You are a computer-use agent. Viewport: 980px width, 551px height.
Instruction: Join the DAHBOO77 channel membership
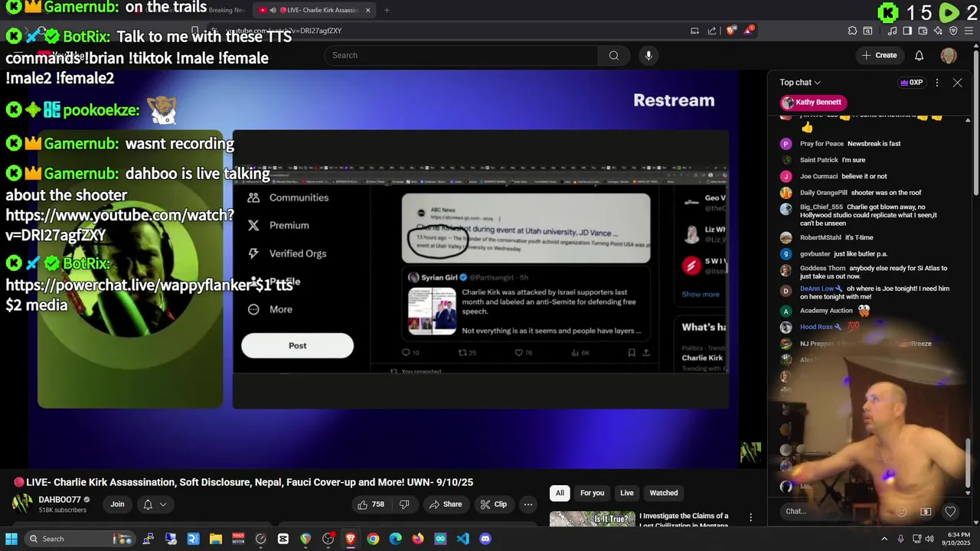coord(117,504)
